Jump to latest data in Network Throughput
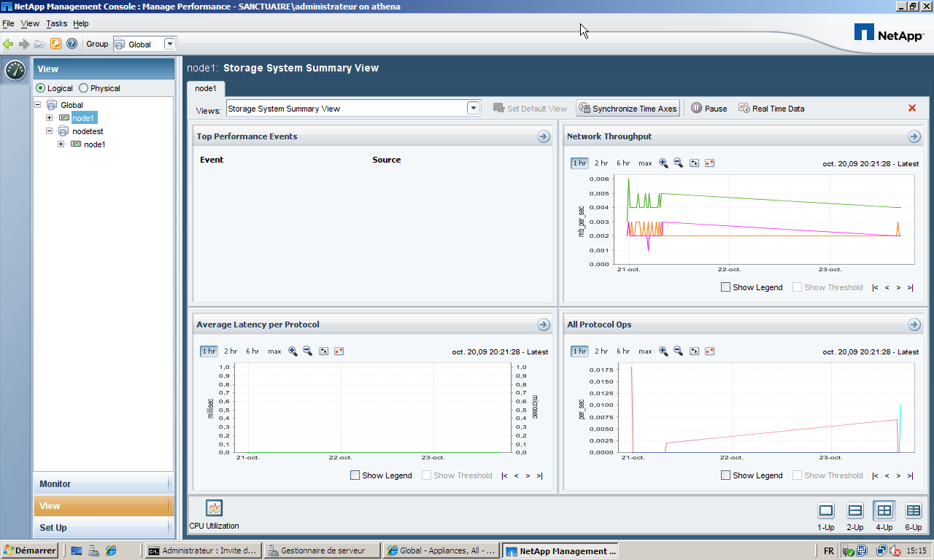The image size is (934, 560). click(910, 287)
